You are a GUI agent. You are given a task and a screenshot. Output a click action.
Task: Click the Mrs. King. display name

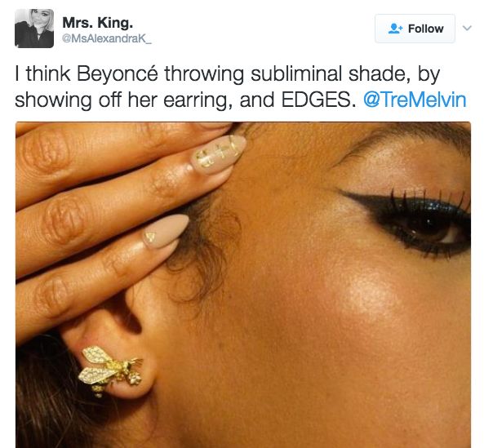click(x=97, y=23)
